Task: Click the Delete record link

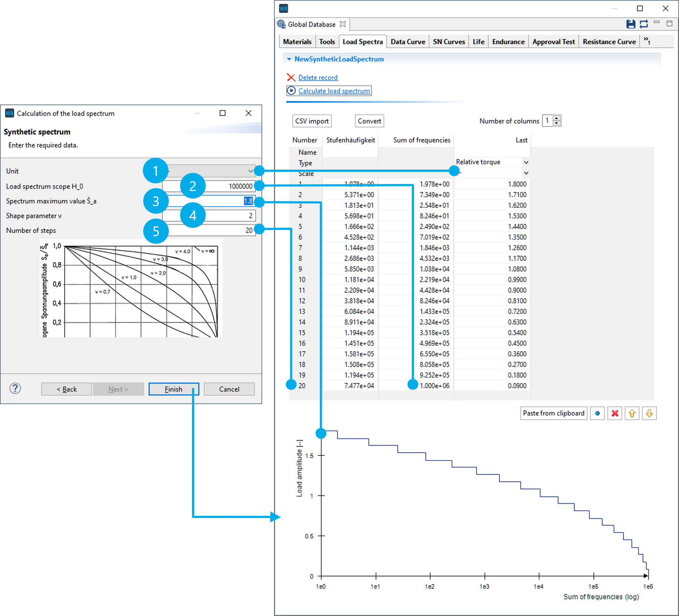Action: [318, 77]
